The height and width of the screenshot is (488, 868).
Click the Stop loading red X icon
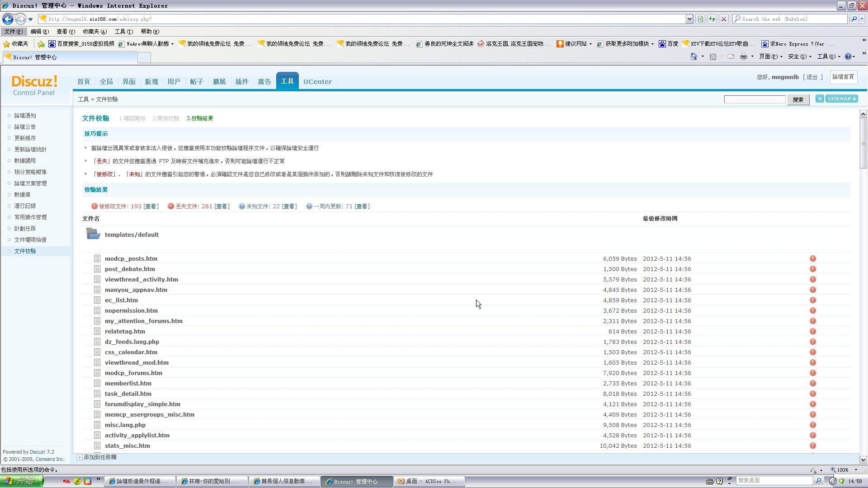(724, 19)
